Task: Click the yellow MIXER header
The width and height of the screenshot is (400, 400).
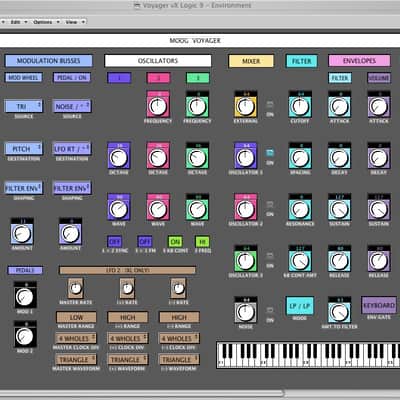Action: (x=251, y=61)
